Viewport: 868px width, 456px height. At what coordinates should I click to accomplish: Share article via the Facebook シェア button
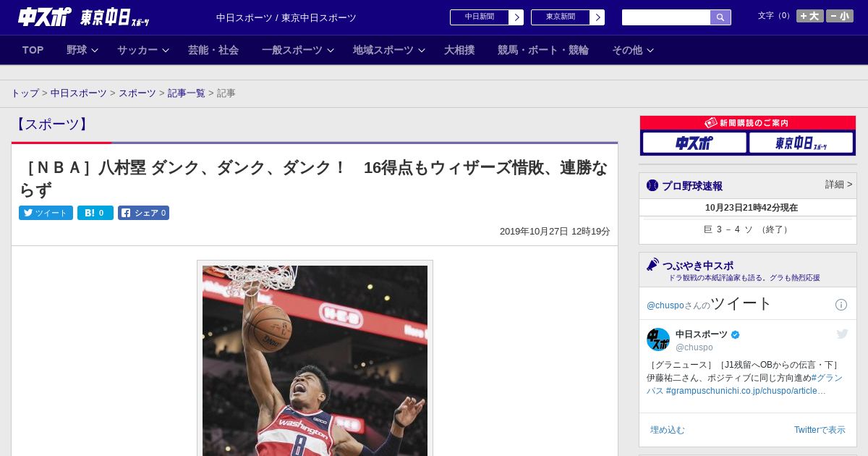point(143,213)
